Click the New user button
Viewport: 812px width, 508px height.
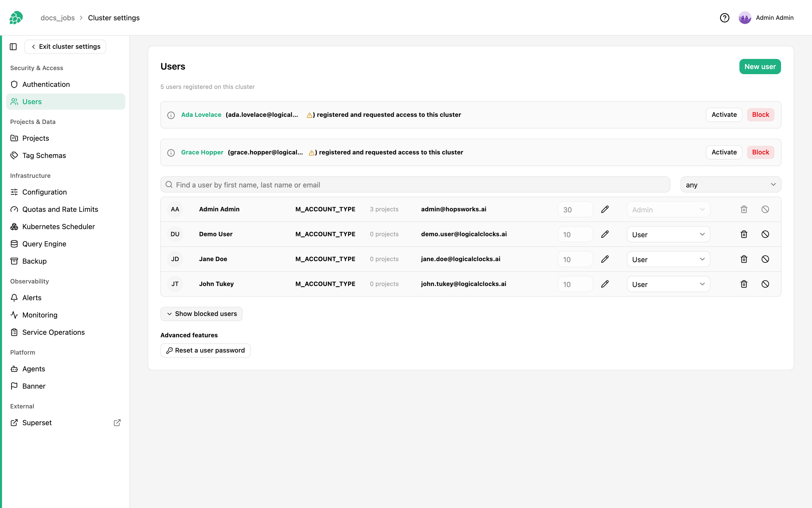760,67
